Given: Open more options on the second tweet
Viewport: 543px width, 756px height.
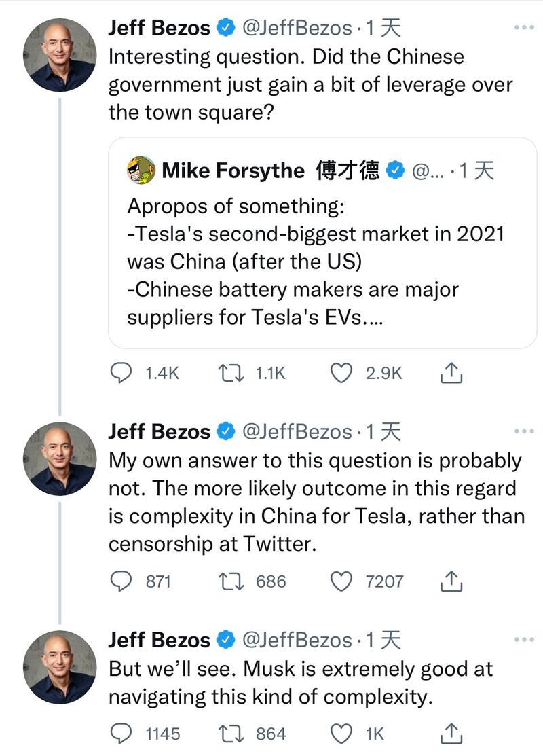Looking at the screenshot, I should coord(525,431).
